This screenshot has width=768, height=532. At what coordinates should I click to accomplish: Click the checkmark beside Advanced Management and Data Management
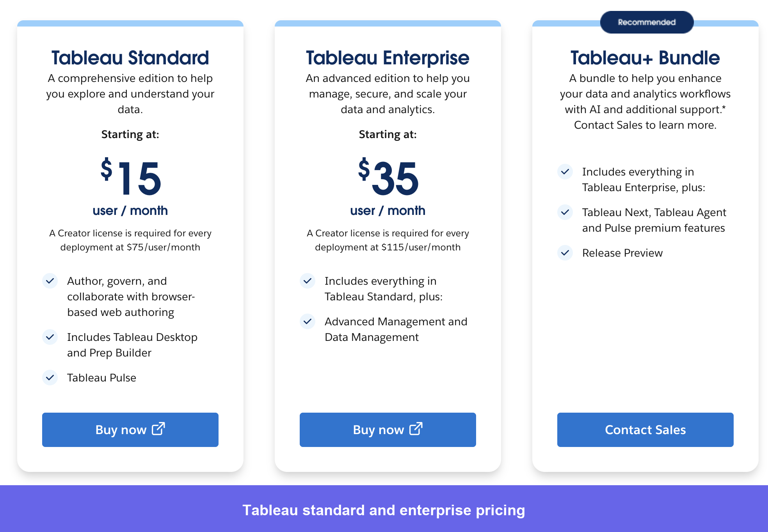(308, 322)
